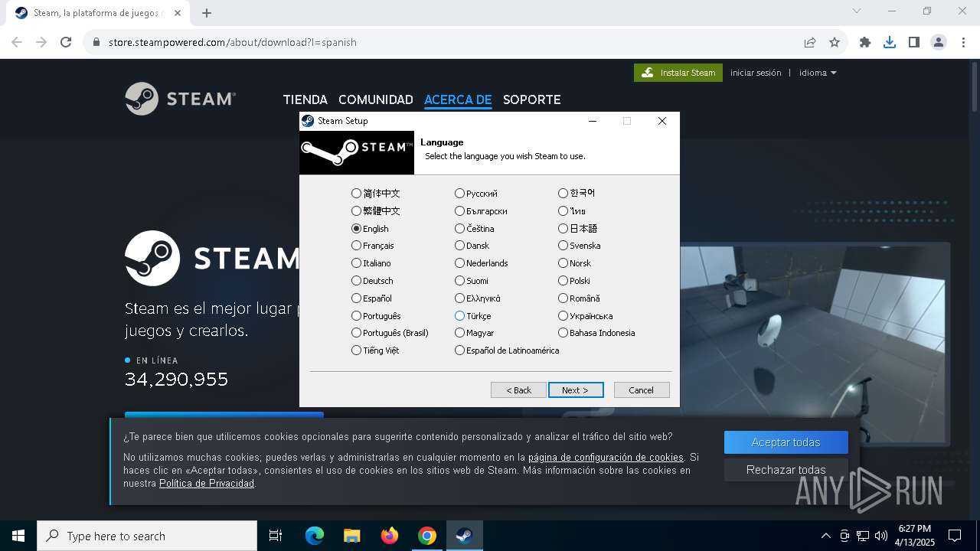Launch Microsoft Edge from taskbar
Screen dimensions: 980x551
pyautogui.click(x=315, y=536)
